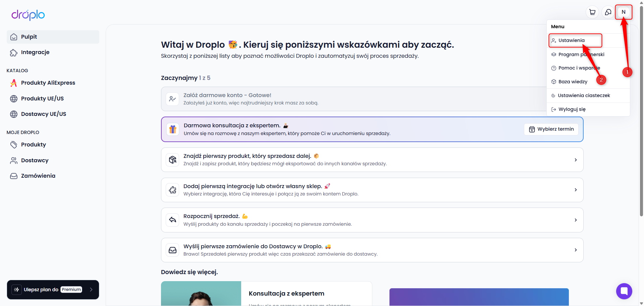Open Integracje in sidebar
The image size is (644, 306).
click(x=53, y=52)
